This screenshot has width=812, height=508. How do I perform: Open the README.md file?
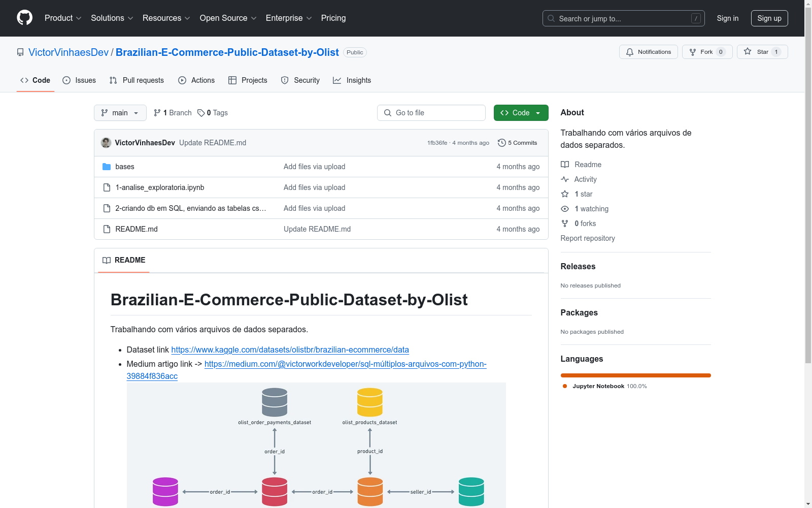137,229
